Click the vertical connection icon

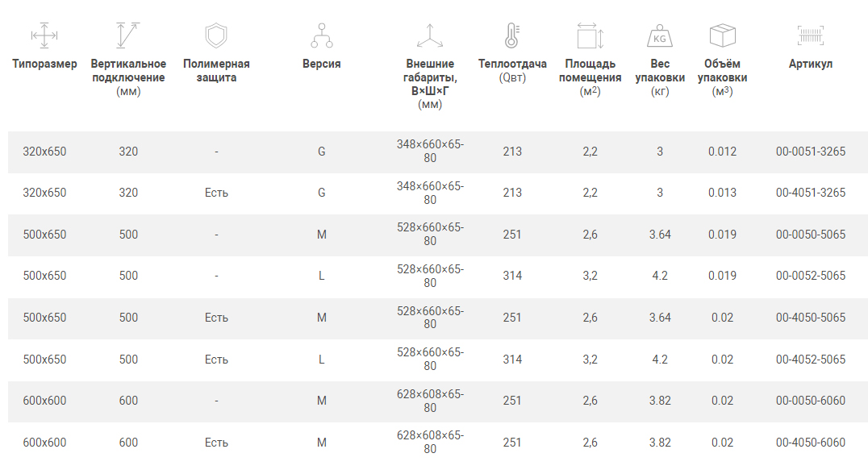(x=128, y=35)
